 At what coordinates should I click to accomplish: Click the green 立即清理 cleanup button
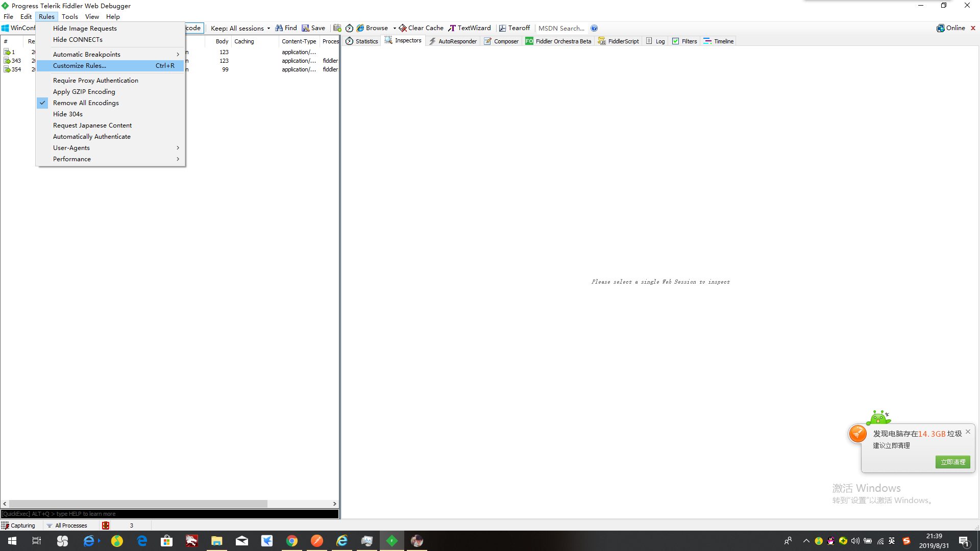tap(952, 462)
